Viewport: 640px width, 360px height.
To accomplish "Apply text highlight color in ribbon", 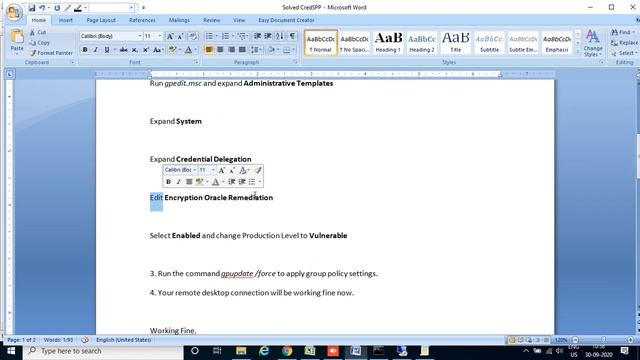I will tap(173, 50).
